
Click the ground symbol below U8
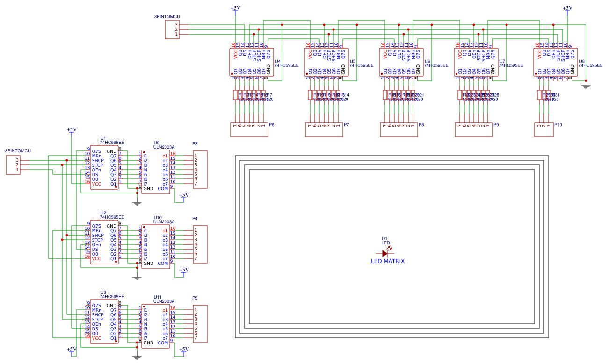pos(586,86)
